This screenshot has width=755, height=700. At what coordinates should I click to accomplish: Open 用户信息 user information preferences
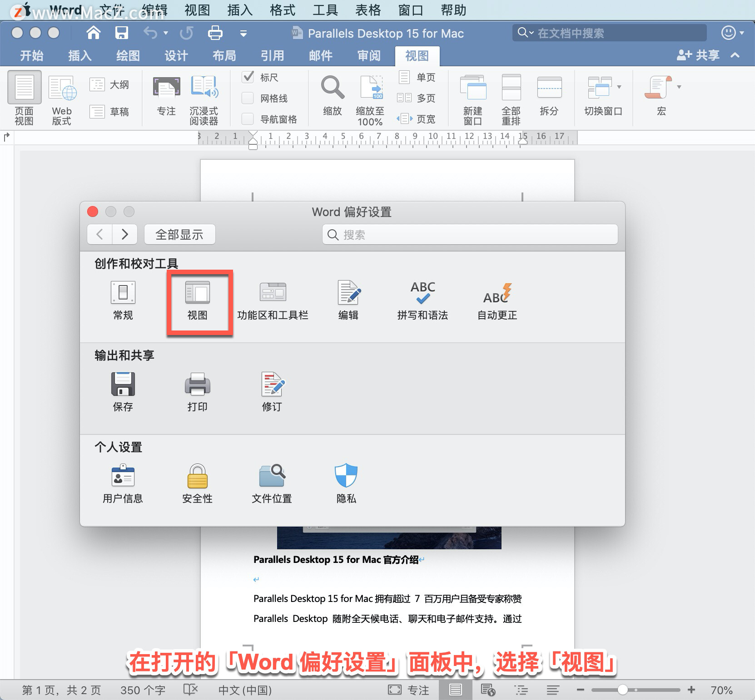tap(123, 483)
